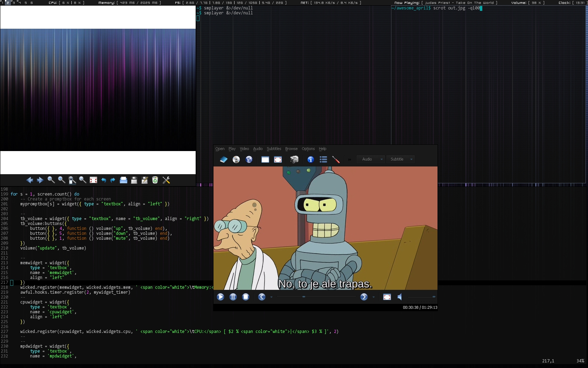Click the 'scrot out.jpg -q100' terminal command
588x368 pixels.
coord(456,8)
